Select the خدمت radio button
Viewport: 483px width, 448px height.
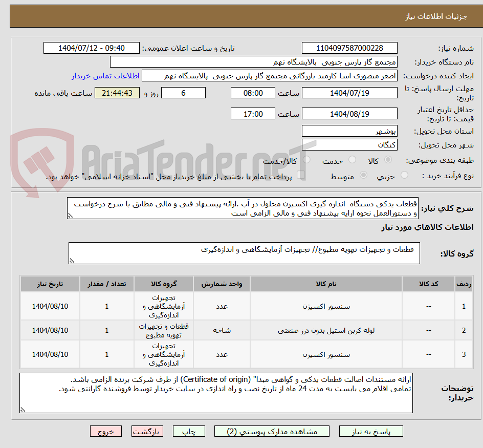pyautogui.click(x=352, y=160)
